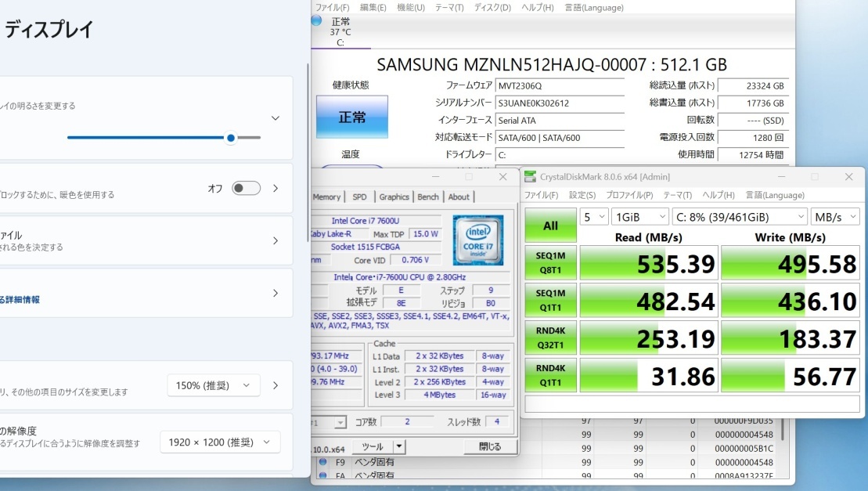Select the C: drive tab showing 37 °C
The image size is (868, 491).
pyautogui.click(x=340, y=31)
